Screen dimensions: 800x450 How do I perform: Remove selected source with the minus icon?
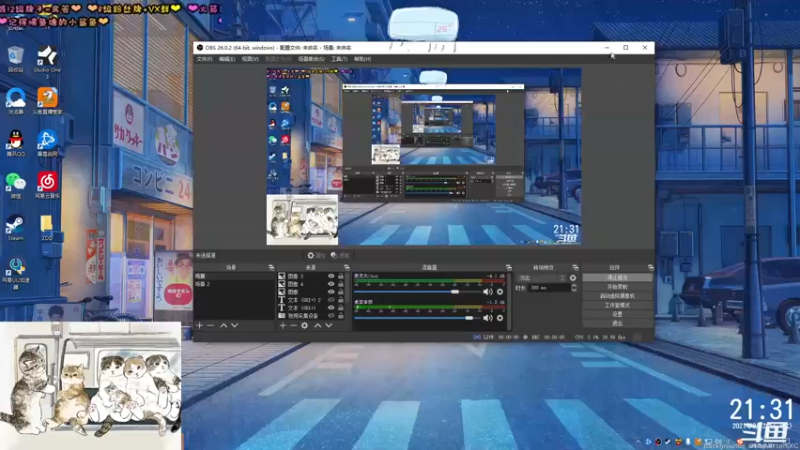tap(293, 326)
